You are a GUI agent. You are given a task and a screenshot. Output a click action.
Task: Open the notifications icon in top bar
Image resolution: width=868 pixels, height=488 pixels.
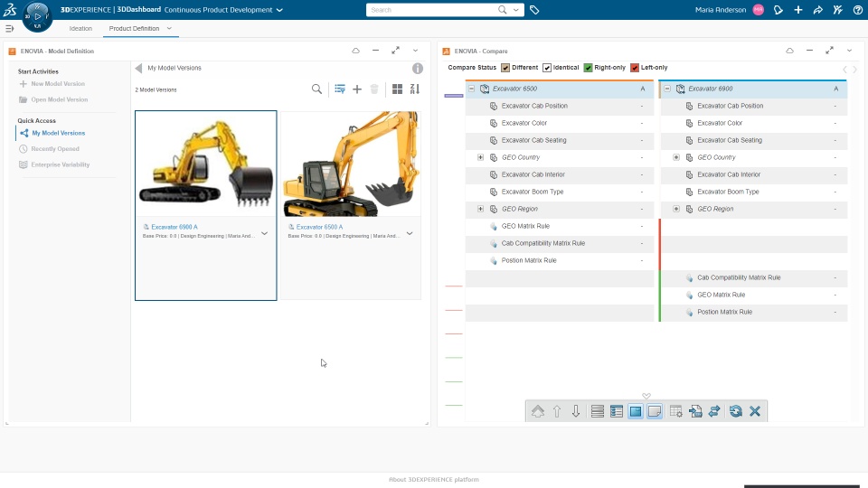[778, 10]
